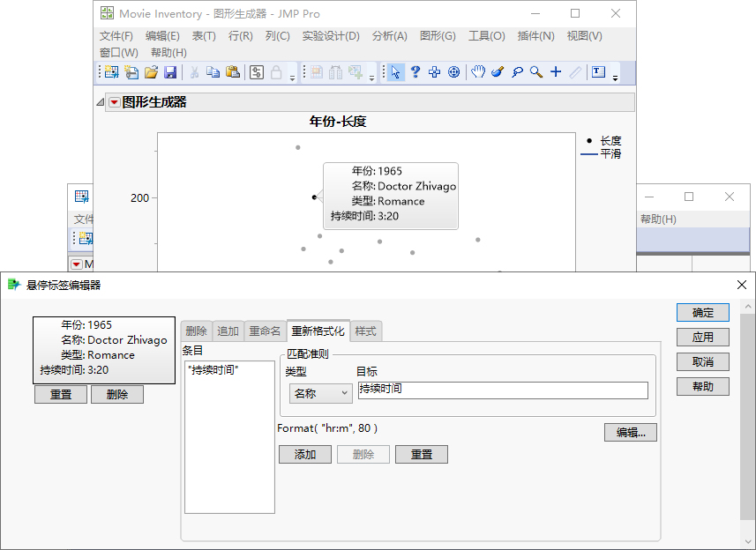The height and width of the screenshot is (550, 756).
Task: Click the 编辑... button
Action: click(631, 433)
